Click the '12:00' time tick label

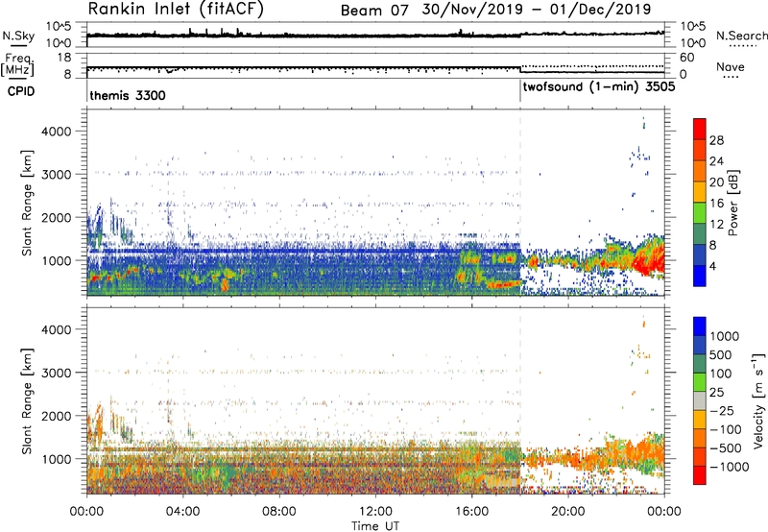375,512
